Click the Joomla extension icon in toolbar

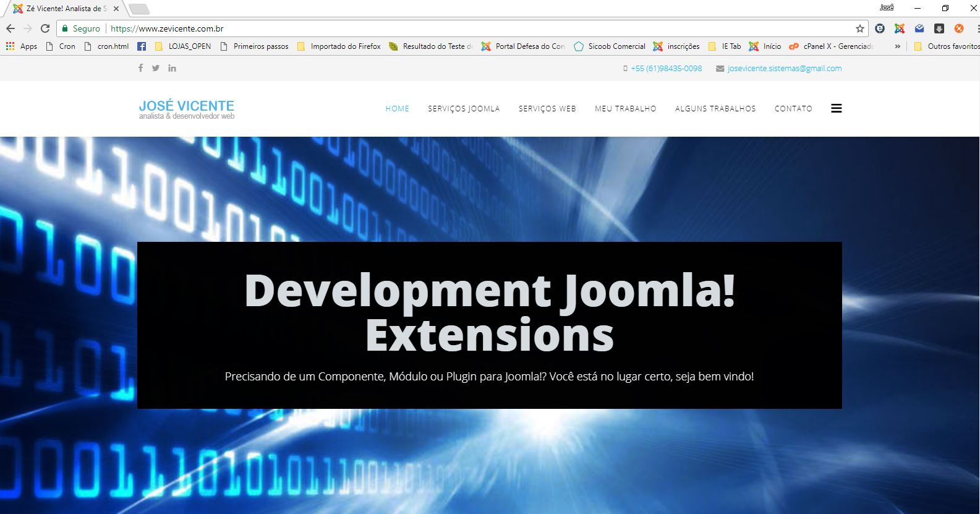900,28
